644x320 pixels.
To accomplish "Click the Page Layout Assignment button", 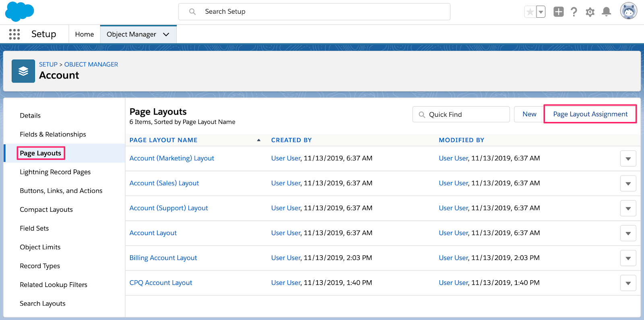I will (590, 114).
